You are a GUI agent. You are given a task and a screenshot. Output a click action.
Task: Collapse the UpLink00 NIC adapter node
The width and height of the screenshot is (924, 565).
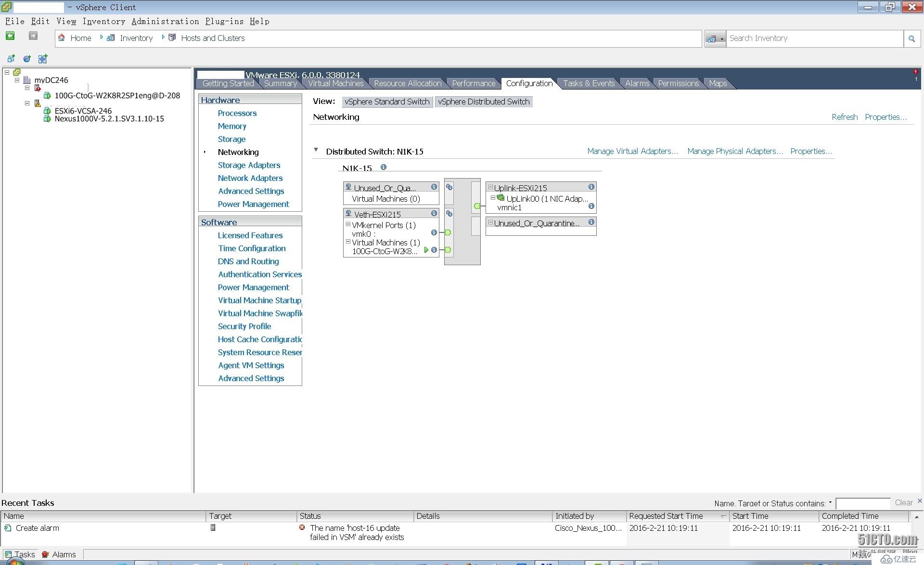pos(493,197)
